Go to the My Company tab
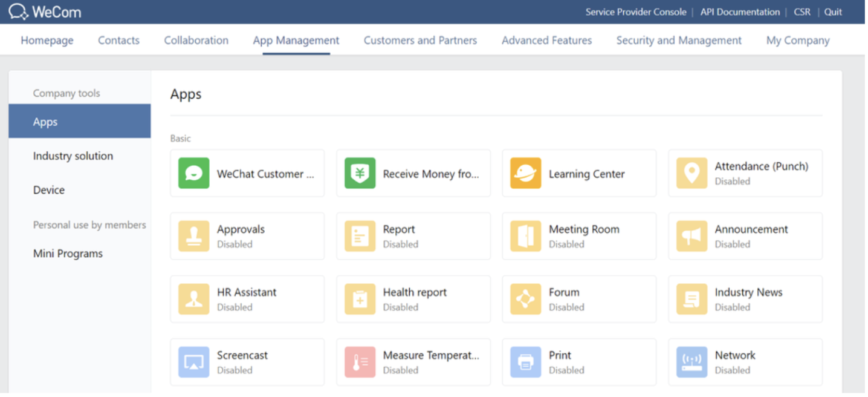The image size is (868, 397). tap(798, 41)
